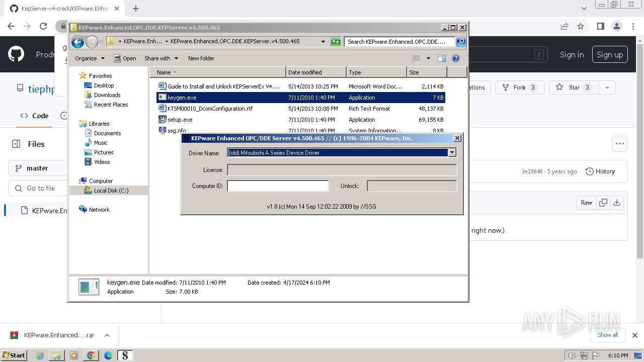644x362 pixels.
Task: Switch to the Code tab
Action: (35, 116)
